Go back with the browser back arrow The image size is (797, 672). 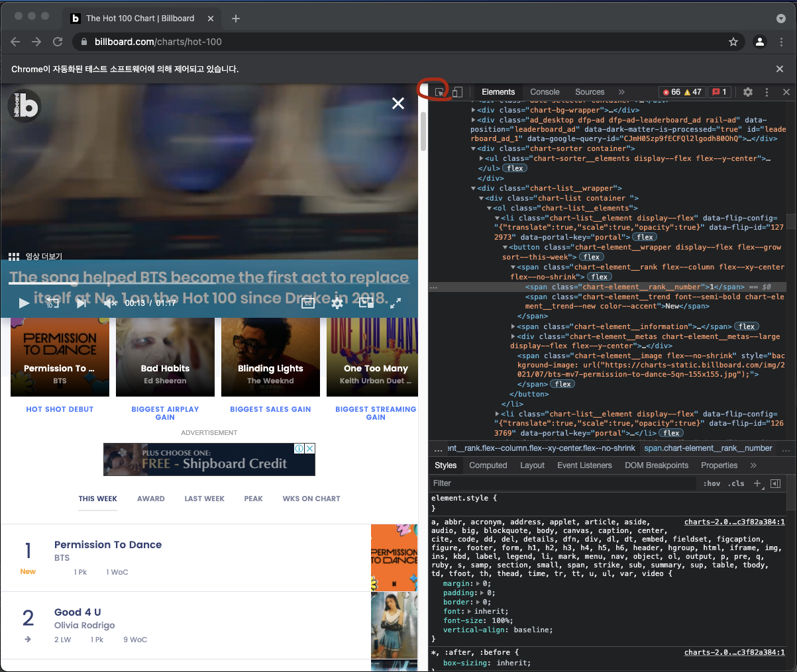[x=16, y=42]
